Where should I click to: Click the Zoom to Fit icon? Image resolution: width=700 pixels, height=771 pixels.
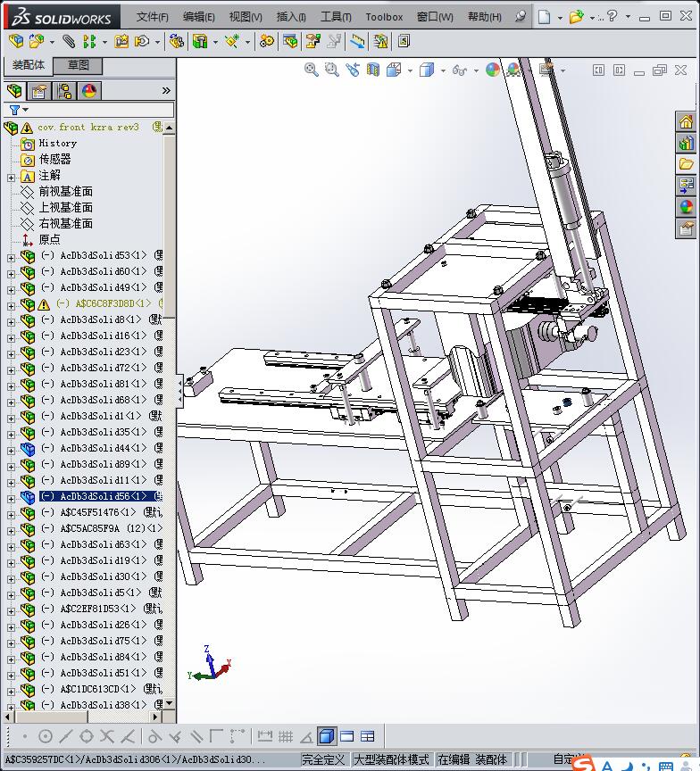pos(311,70)
